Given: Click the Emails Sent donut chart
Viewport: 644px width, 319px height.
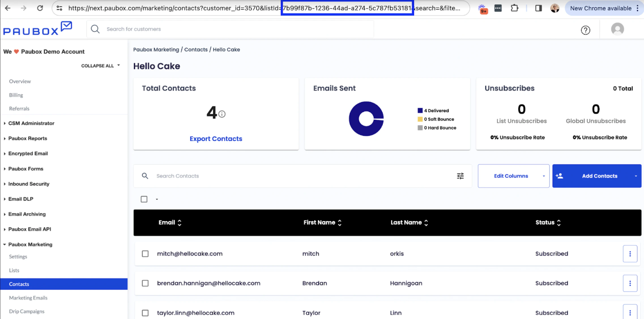Looking at the screenshot, I should [x=366, y=119].
